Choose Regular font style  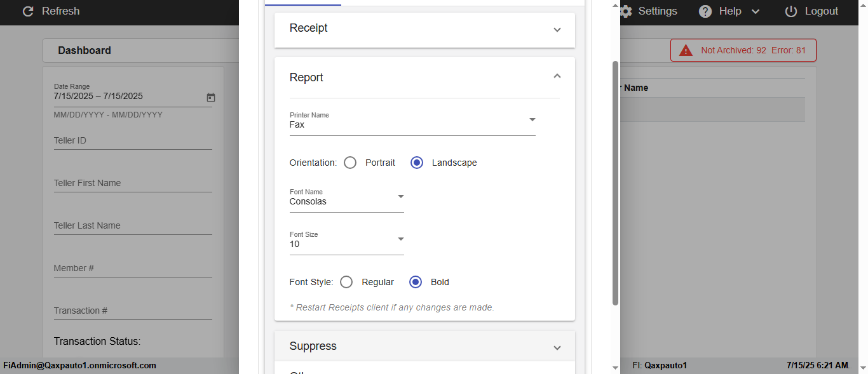point(346,282)
